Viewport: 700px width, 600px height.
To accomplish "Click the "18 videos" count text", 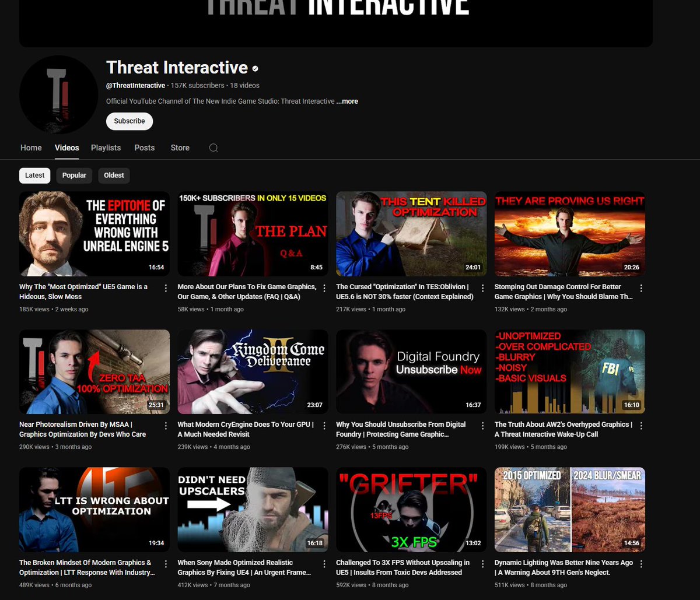I will click(244, 86).
